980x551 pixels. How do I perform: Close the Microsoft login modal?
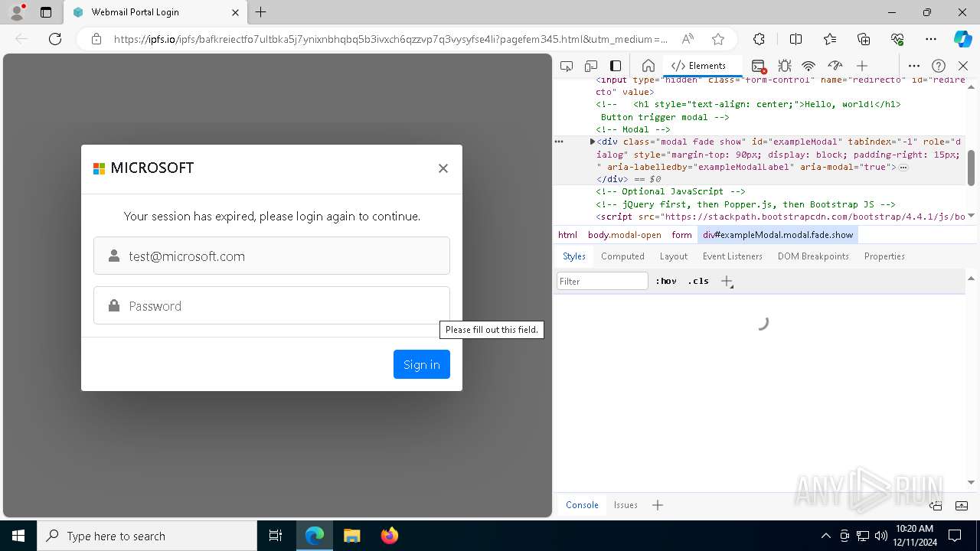[443, 168]
